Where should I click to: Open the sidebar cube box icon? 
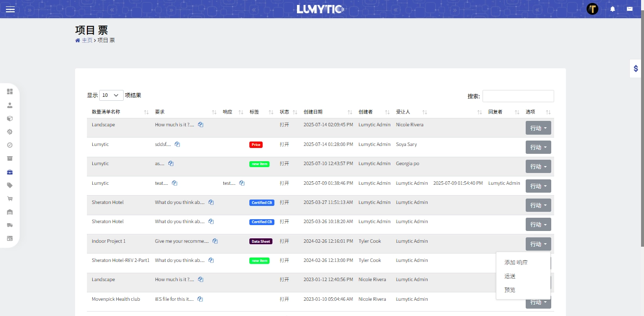click(x=10, y=118)
